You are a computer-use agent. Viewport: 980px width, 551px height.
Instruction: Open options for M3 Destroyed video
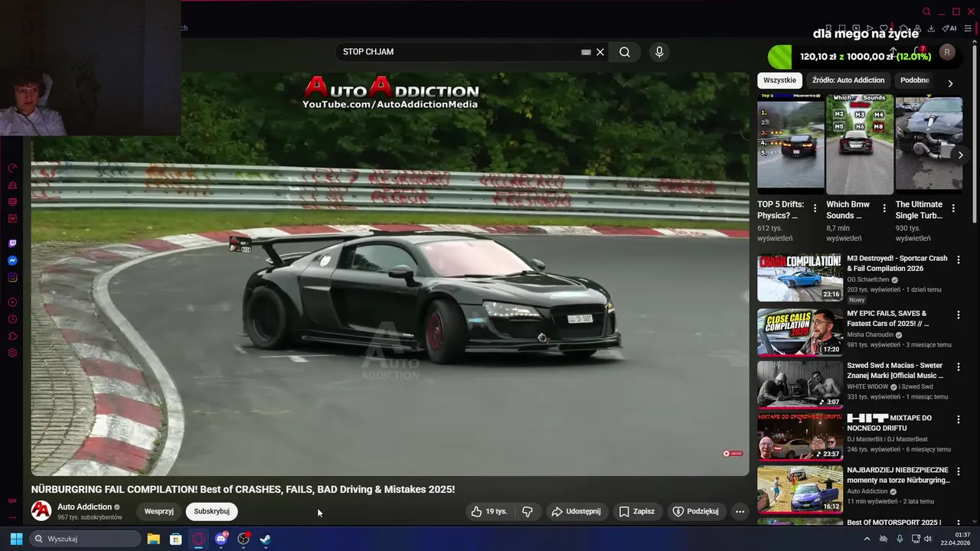958,260
